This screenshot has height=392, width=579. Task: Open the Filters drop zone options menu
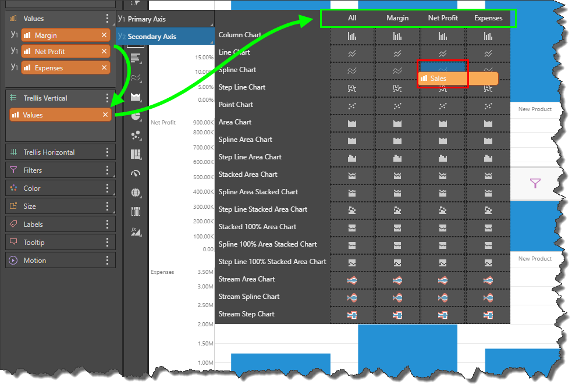tap(108, 170)
